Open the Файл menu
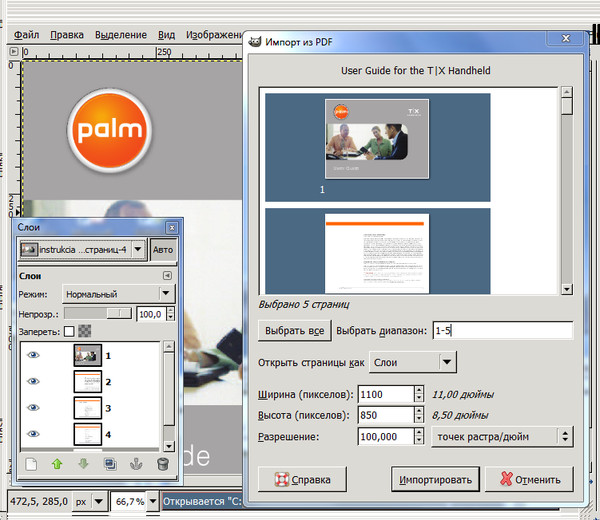Screen dimensions: 600x520 (x=26, y=35)
